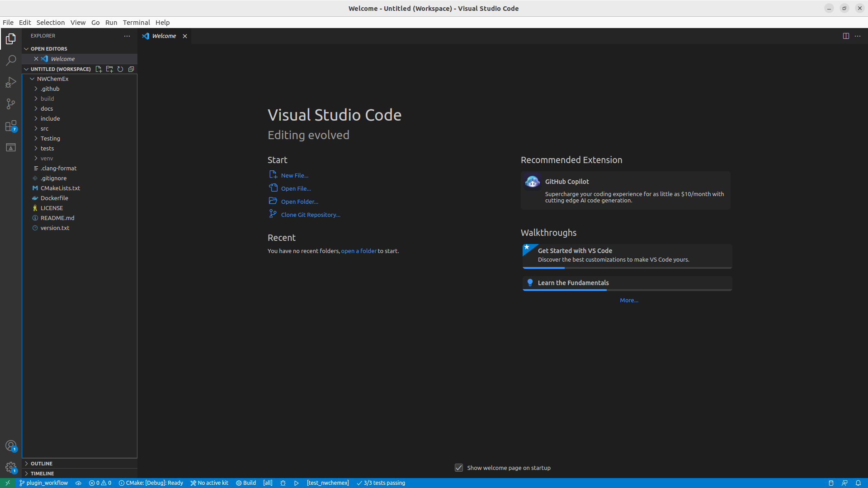Click CMake debug launch bug icon
This screenshot has width=868, height=488.
pos(283,483)
